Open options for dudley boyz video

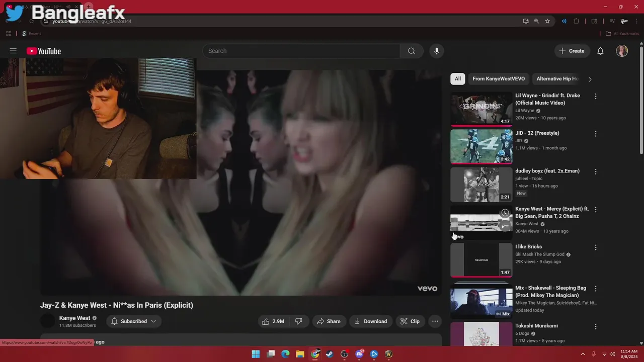[596, 171]
